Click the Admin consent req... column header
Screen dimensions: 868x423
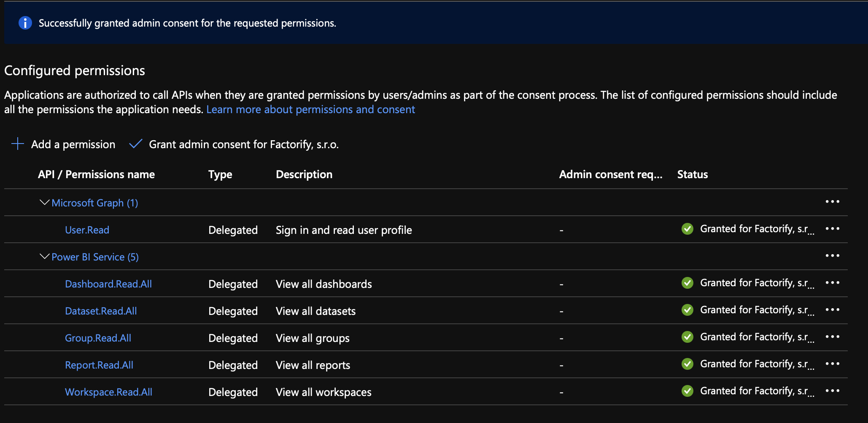[x=611, y=174]
